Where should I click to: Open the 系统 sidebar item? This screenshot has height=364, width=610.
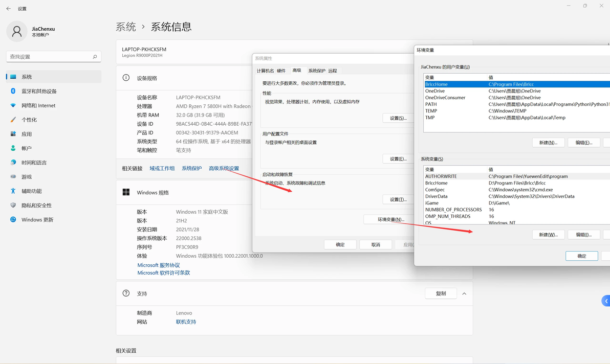tap(54, 77)
